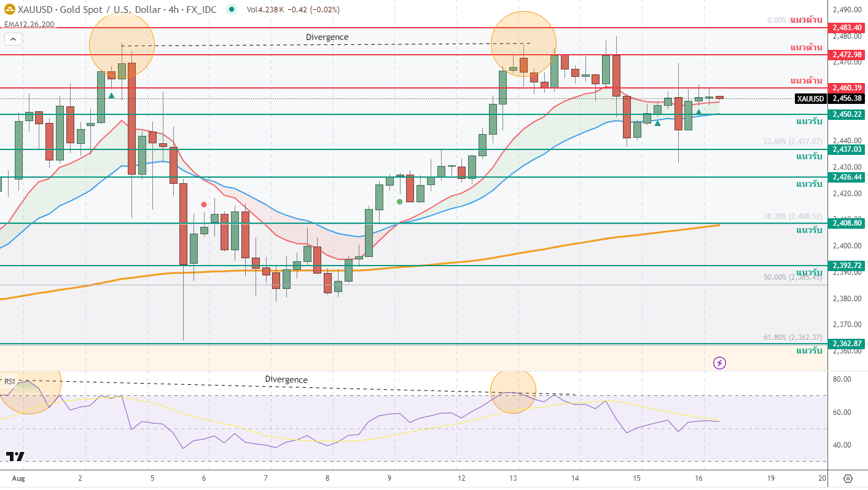The image size is (868, 490).
Task: Select the 61.80% Fibonacci level label
Action: click(x=792, y=337)
